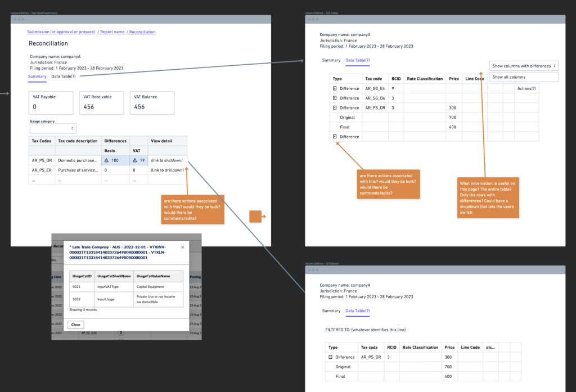Expand the last empty Difference row

335,137
